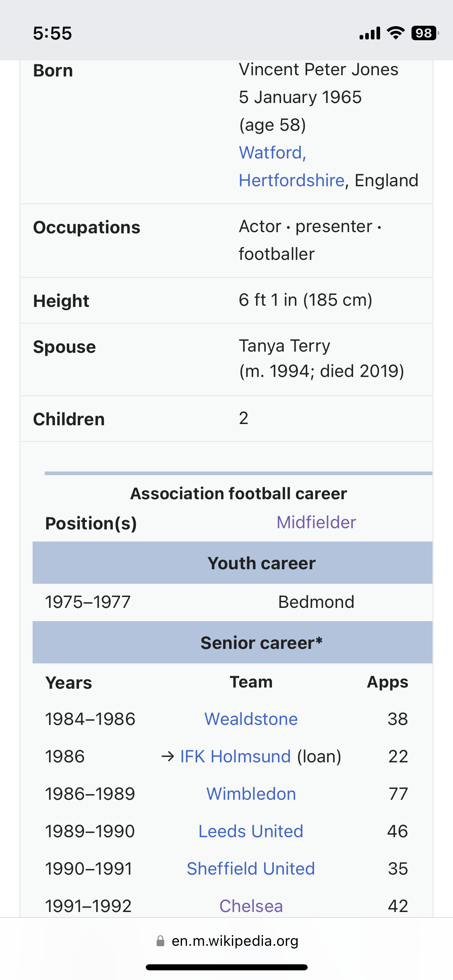453x980 pixels.
Task: Tap the battery level indicator
Action: click(425, 33)
